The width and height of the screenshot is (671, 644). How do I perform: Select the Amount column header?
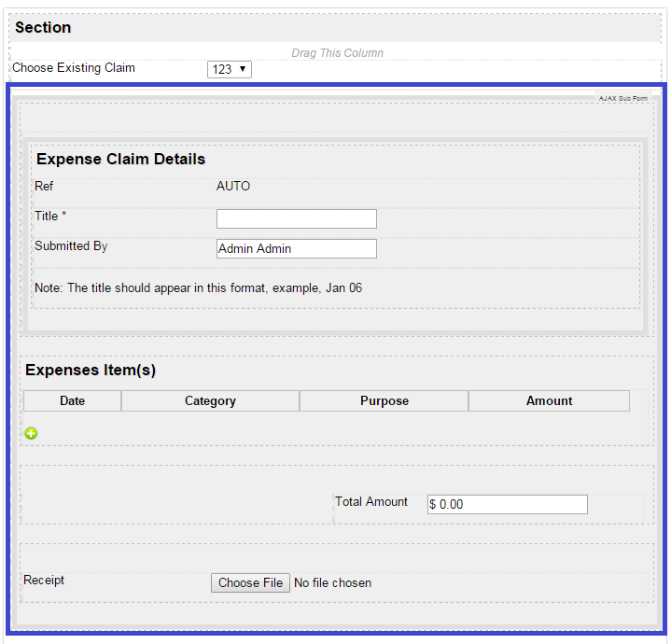click(x=549, y=400)
